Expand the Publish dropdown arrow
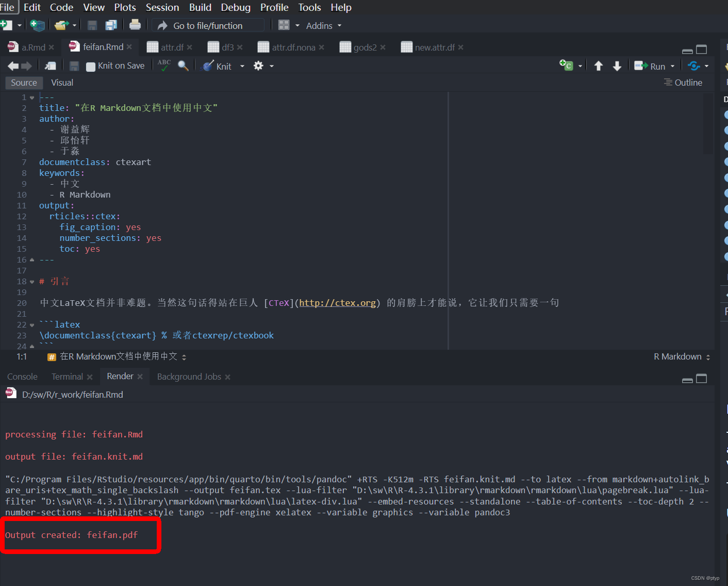 pyautogui.click(x=706, y=66)
